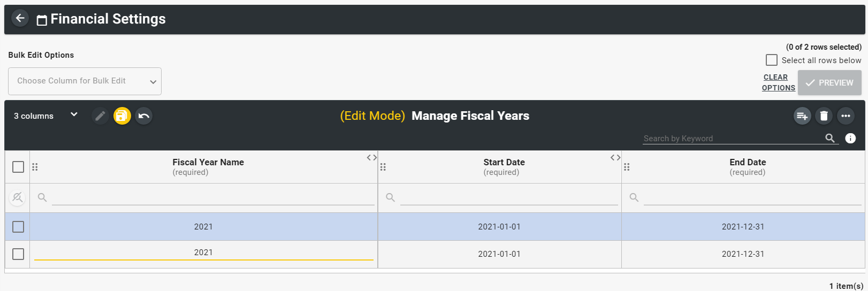Click the Start Date column filter field
This screenshot has height=291, width=868.
tap(509, 198)
